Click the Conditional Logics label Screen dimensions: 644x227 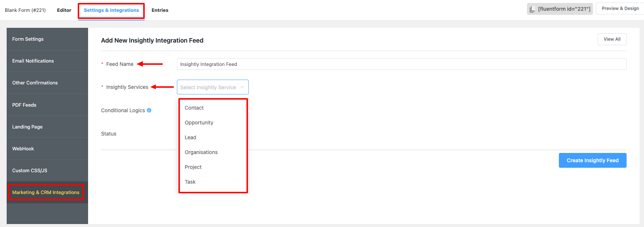point(123,110)
